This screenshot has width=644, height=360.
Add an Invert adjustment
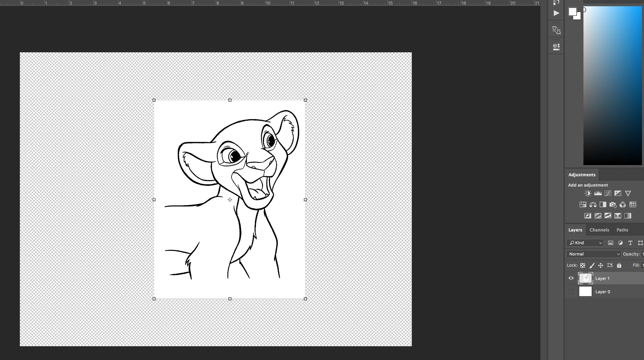tap(588, 216)
